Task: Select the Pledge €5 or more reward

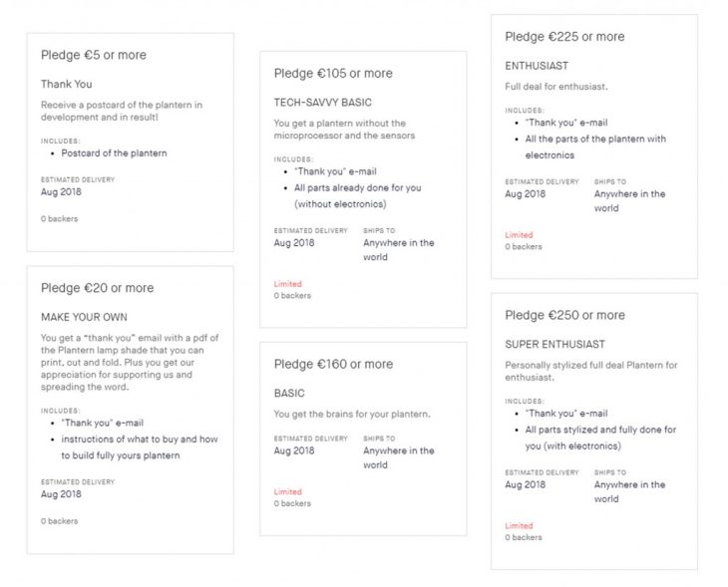Action: [x=94, y=55]
